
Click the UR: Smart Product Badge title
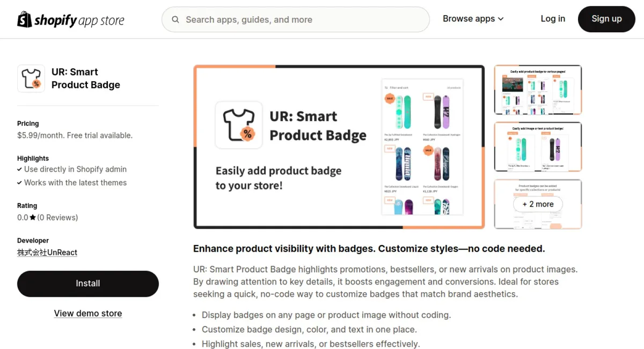(86, 78)
